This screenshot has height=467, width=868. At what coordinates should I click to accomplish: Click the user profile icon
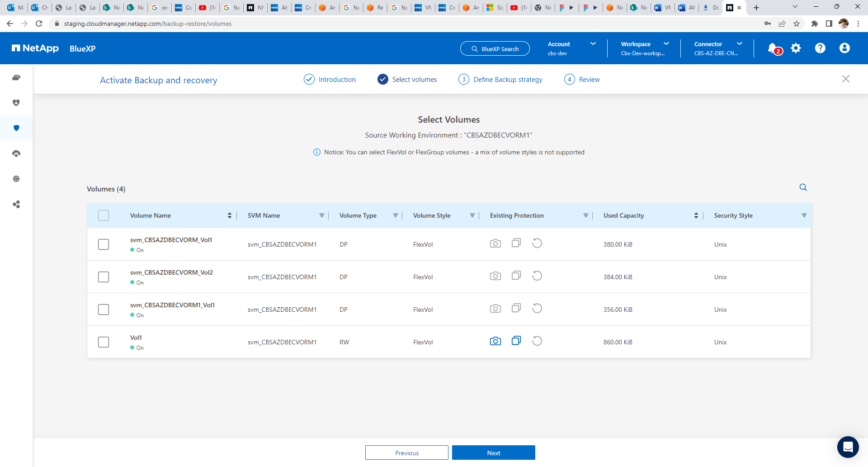click(x=844, y=48)
